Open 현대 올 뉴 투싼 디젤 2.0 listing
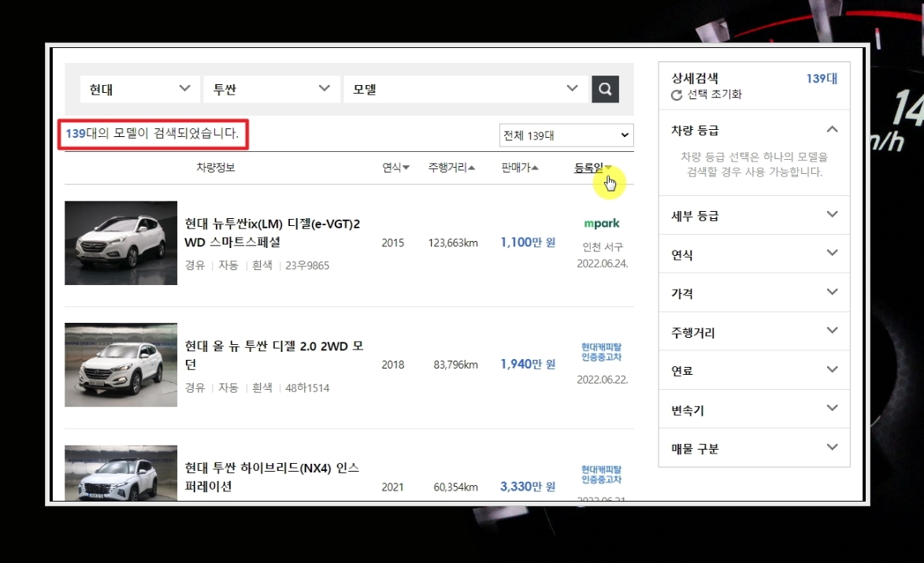Viewport: 924px width, 563px height. pyautogui.click(x=274, y=355)
